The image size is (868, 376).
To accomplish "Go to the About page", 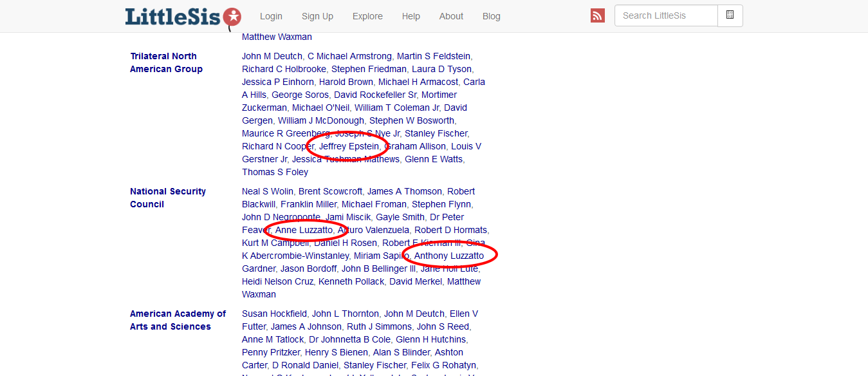I will pos(451,16).
